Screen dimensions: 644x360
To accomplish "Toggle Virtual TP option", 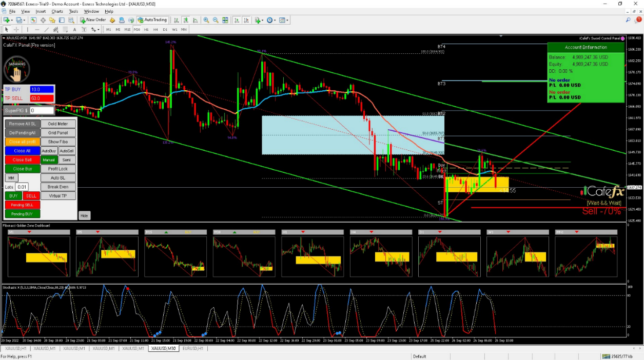I will [58, 196].
